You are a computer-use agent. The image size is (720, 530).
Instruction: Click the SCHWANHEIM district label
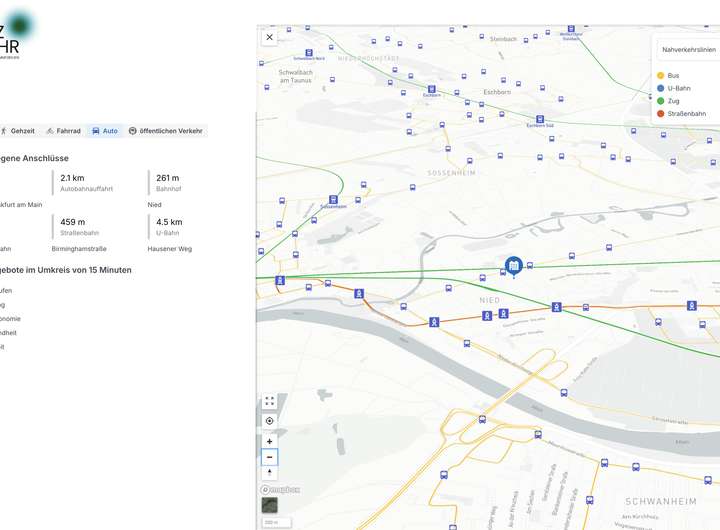tap(661, 502)
